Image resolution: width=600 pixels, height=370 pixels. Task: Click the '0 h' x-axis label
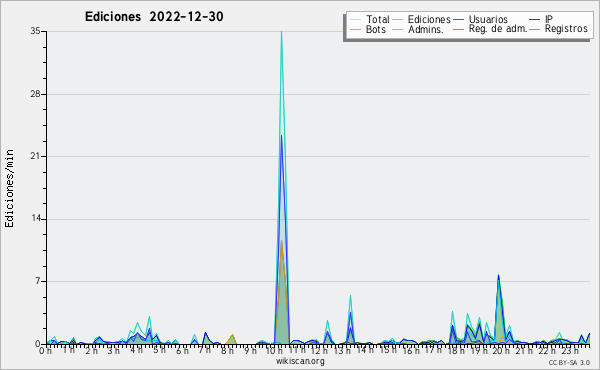pos(45,351)
